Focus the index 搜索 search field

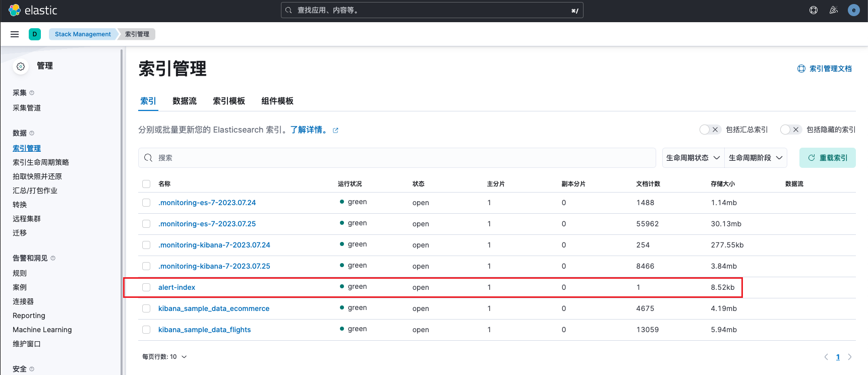(397, 158)
